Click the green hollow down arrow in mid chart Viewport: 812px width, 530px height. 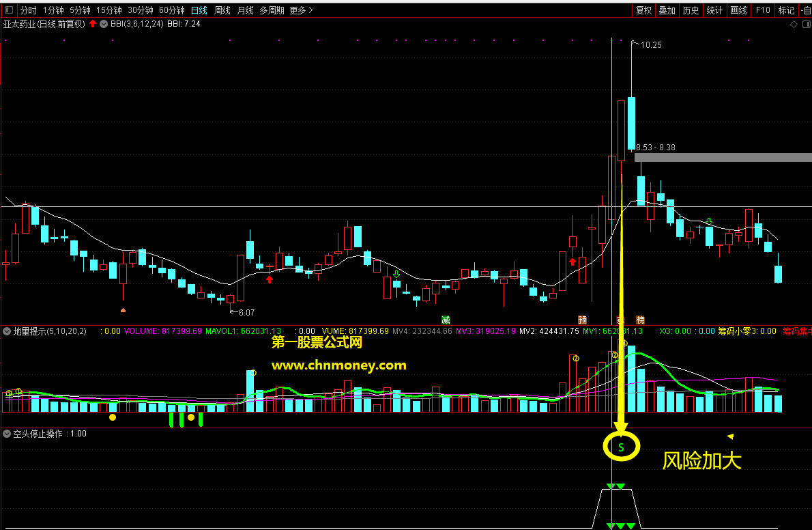click(396, 275)
